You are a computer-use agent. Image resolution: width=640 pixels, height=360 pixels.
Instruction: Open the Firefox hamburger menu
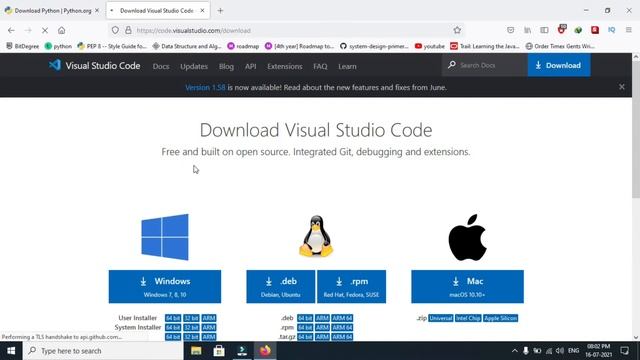(x=629, y=30)
